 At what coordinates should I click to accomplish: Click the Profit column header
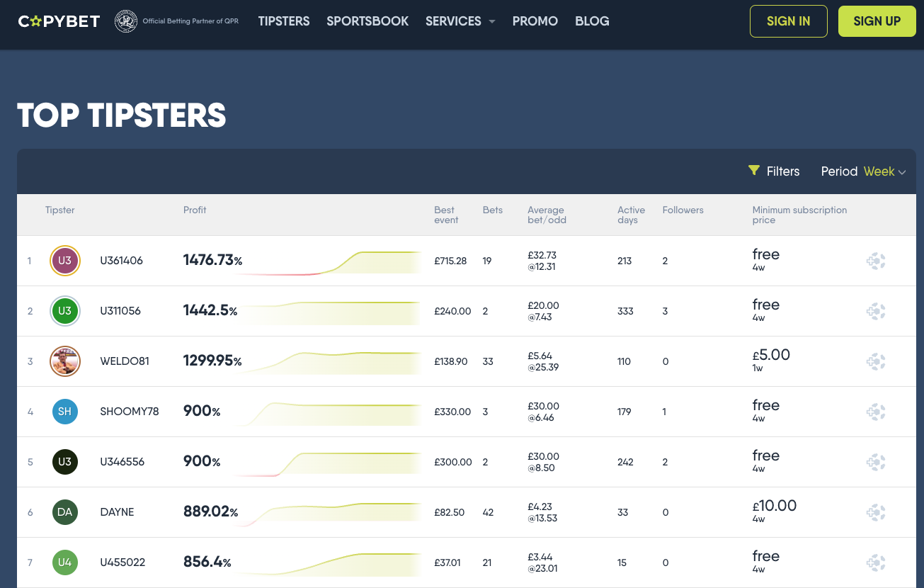coord(195,210)
